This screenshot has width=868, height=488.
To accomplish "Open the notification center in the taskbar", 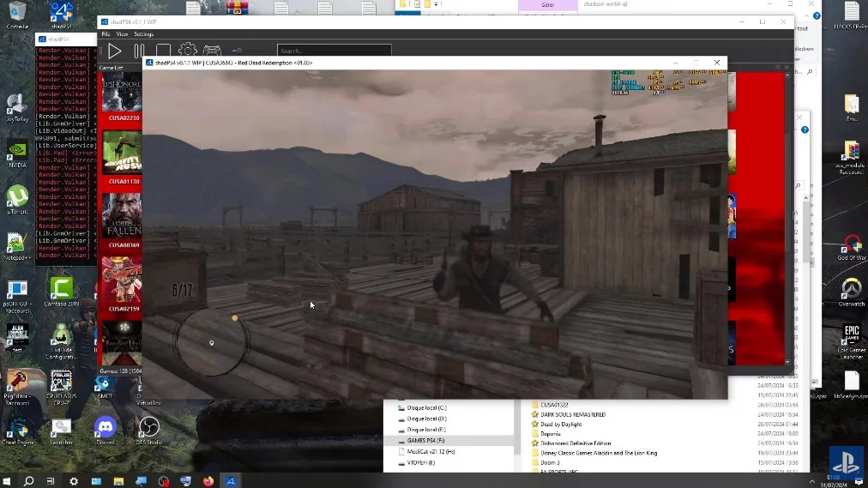I will (x=859, y=481).
